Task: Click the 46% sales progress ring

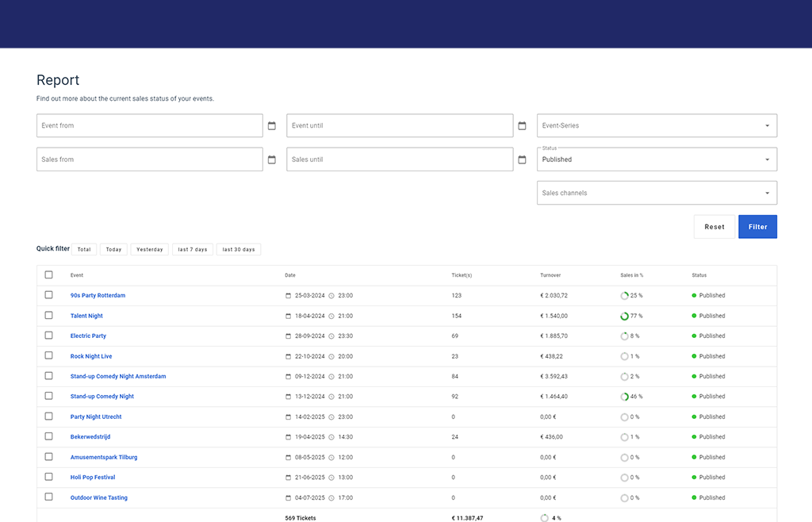Action: click(x=624, y=397)
